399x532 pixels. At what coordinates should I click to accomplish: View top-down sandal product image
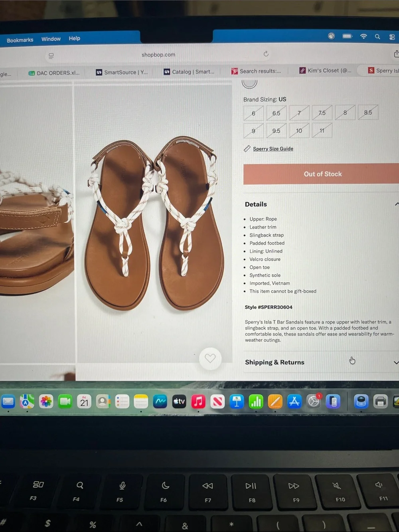(x=154, y=223)
